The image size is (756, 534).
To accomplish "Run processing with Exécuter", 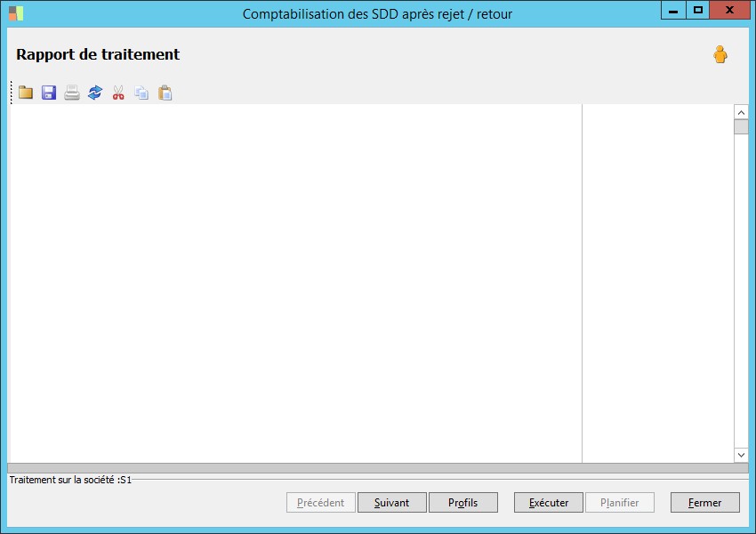I will pyautogui.click(x=549, y=503).
